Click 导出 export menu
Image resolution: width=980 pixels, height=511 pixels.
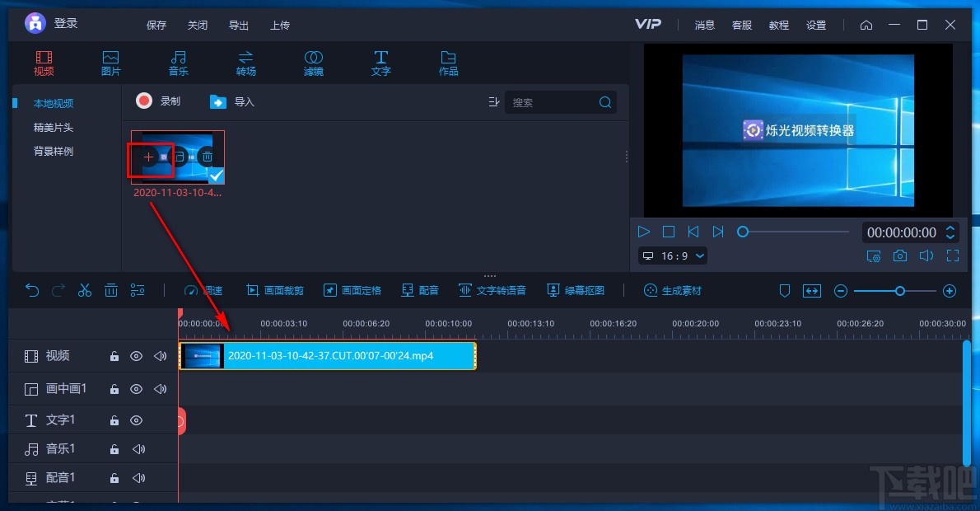point(239,25)
